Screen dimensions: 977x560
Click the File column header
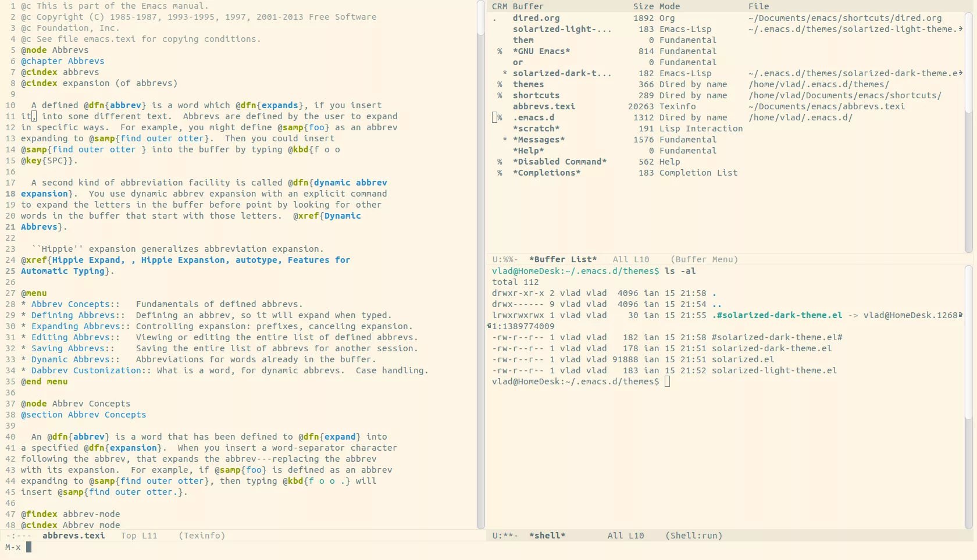click(x=758, y=6)
